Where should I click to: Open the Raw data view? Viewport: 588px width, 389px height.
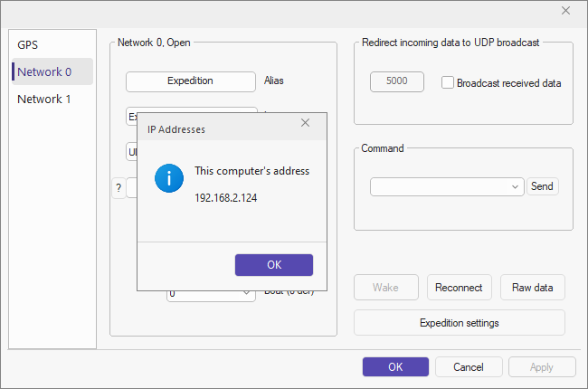533,288
